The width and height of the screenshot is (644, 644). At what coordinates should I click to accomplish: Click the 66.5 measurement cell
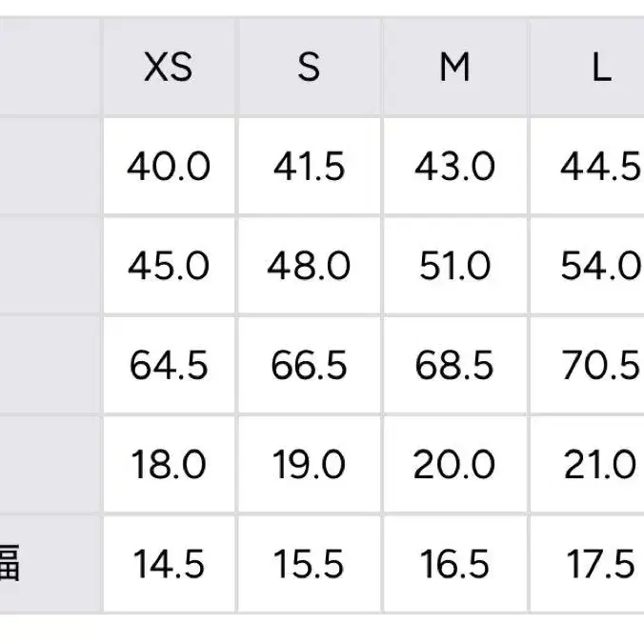pos(309,366)
